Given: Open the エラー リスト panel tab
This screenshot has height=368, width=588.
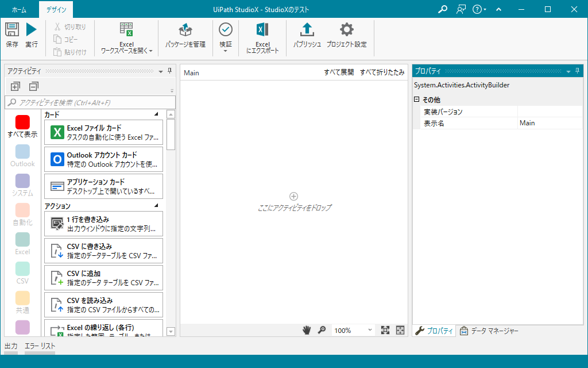Looking at the screenshot, I should [40, 346].
